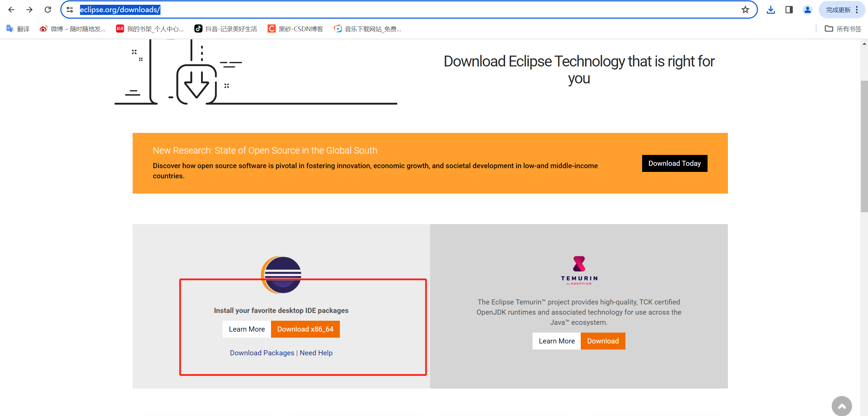Open the 完成更新 Chrome menu
This screenshot has height=416, width=868.
click(x=842, y=9)
